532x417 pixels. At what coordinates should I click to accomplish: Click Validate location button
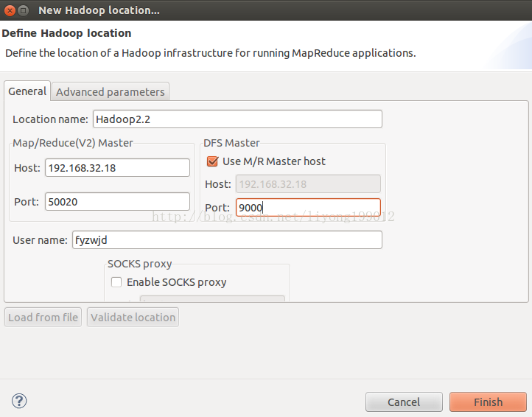pos(133,318)
